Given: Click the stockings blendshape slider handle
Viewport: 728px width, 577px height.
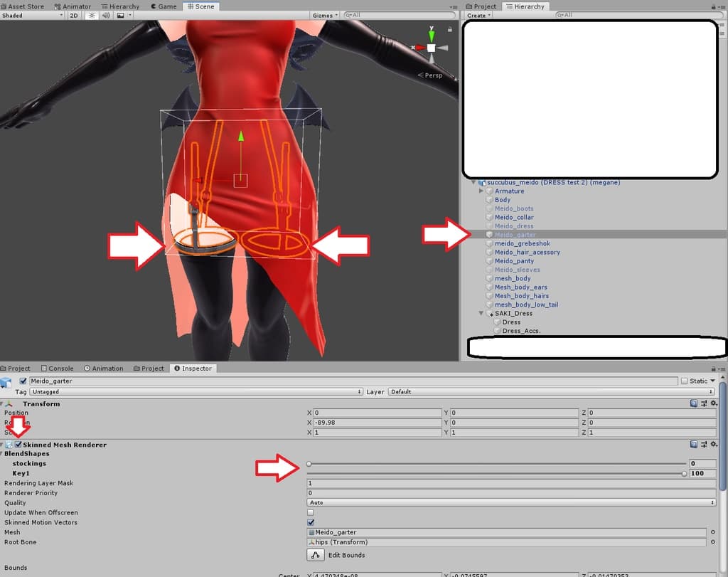Looking at the screenshot, I should (309, 464).
